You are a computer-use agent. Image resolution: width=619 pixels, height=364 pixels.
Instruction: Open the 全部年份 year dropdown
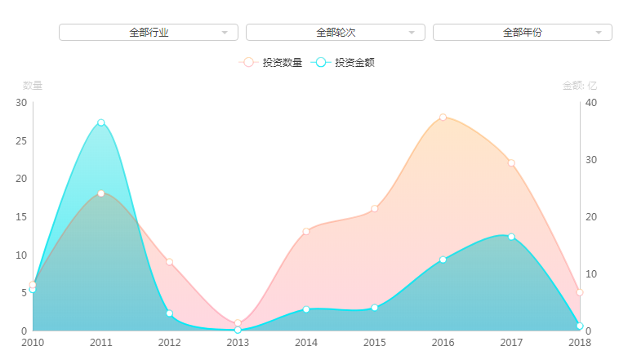pos(523,33)
